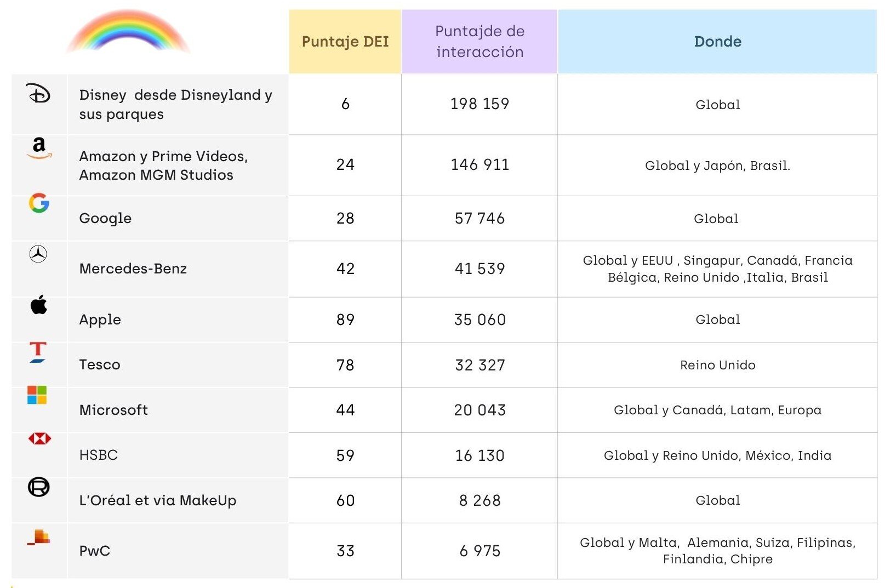Select L'Oréal DEI score 60
Screen dimensions: 885x588
(345, 500)
